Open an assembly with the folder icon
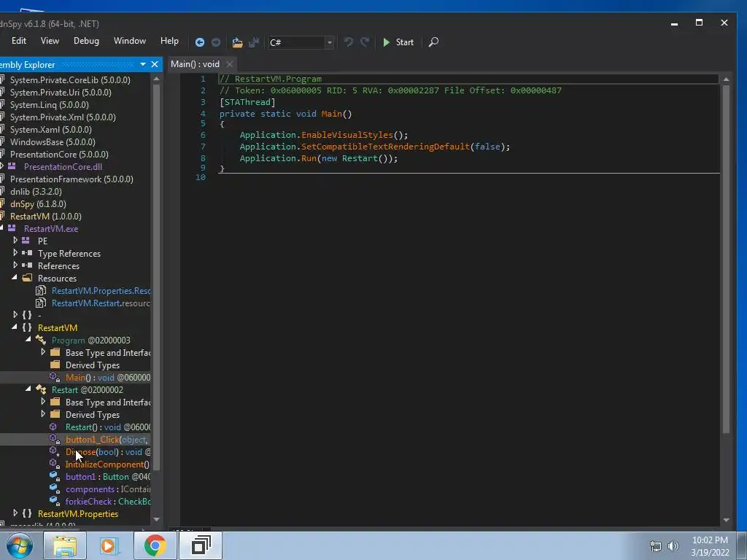 (x=237, y=42)
